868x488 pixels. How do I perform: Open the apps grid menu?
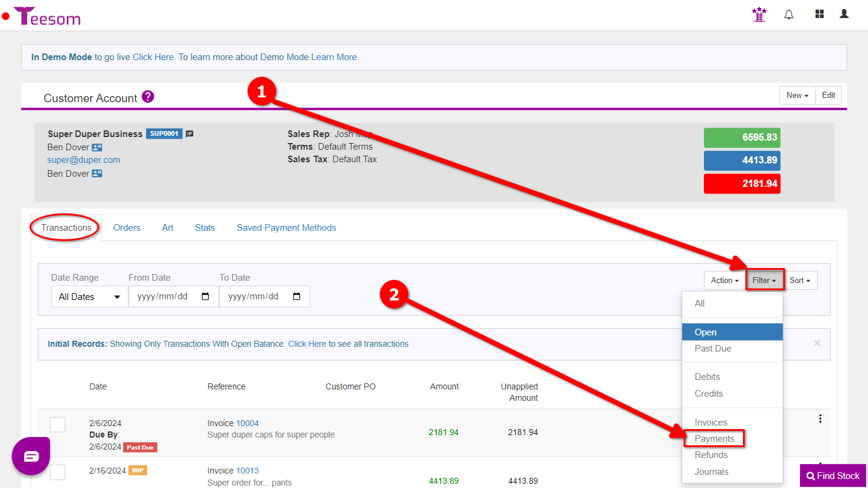tap(819, 14)
